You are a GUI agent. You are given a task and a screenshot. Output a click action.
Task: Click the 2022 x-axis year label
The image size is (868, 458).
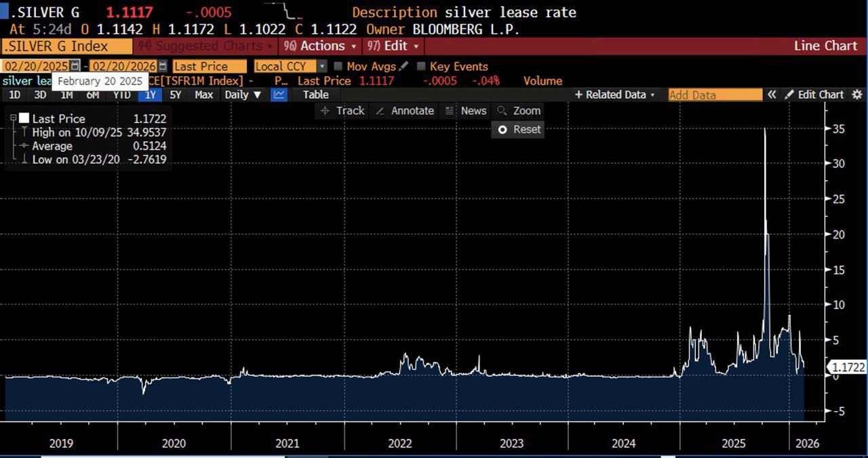click(x=400, y=443)
